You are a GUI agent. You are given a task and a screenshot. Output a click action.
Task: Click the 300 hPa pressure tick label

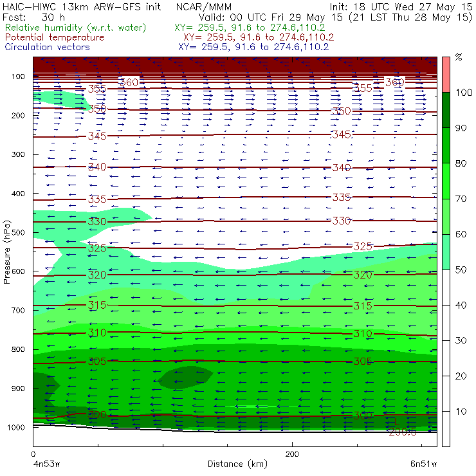(x=18, y=154)
